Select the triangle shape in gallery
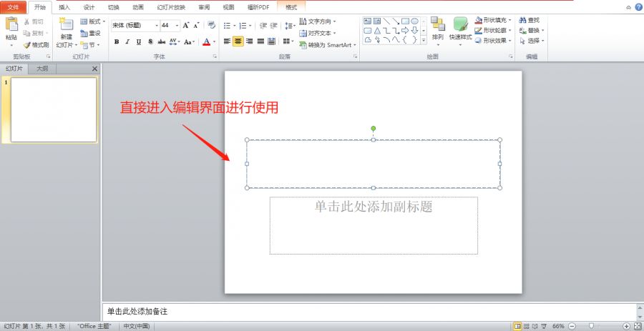The height and width of the screenshot is (331, 644). point(377,31)
